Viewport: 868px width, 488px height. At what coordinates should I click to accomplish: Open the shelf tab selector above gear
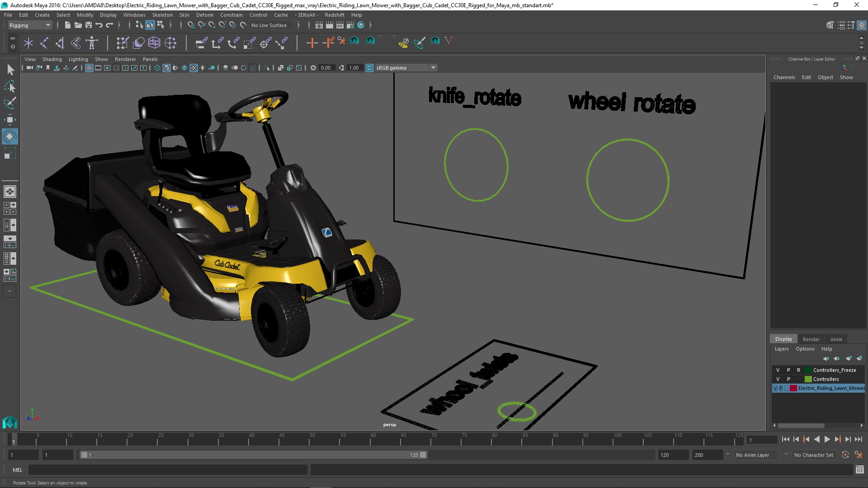pyautogui.click(x=12, y=39)
